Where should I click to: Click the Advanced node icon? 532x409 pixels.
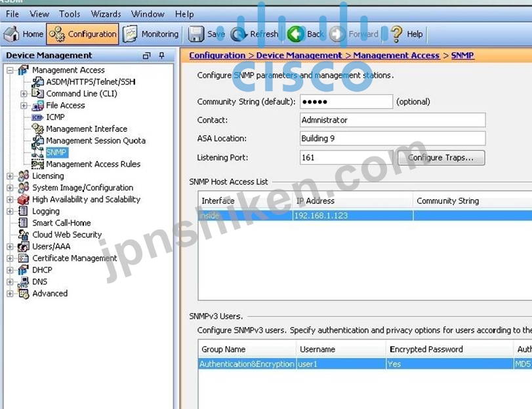(x=24, y=294)
